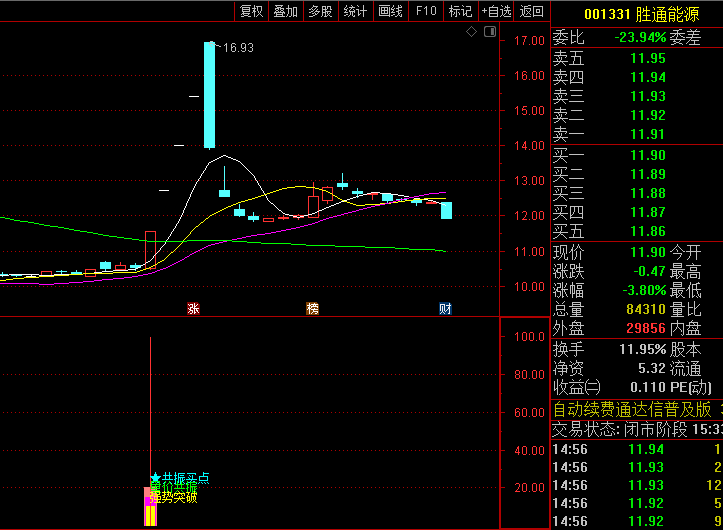Select the 画线 drawing tool
Screen dimensions: 723x530
coord(390,11)
